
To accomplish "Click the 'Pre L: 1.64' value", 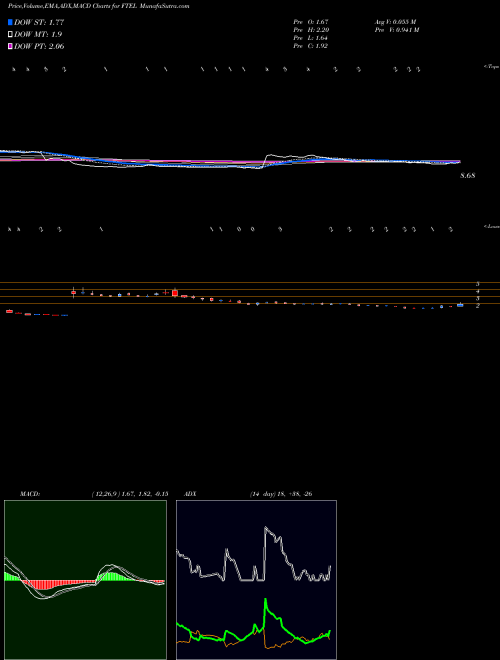I will (311, 38).
